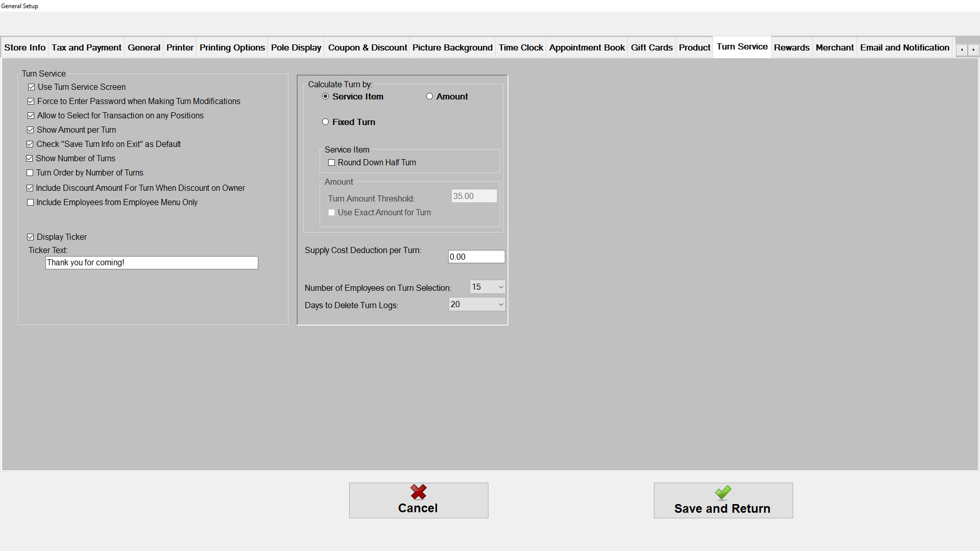Switch to the Store Info tab
This screenshot has width=980, height=551.
coord(25,47)
